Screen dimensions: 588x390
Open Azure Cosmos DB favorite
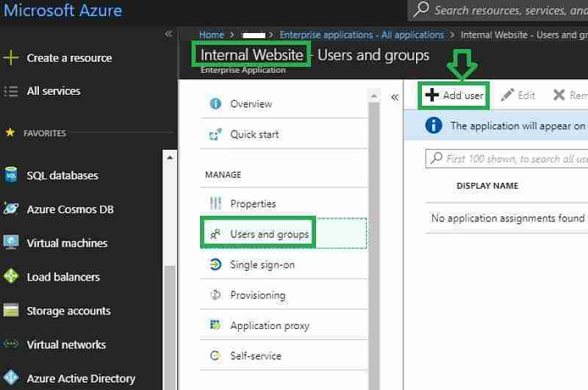click(70, 209)
